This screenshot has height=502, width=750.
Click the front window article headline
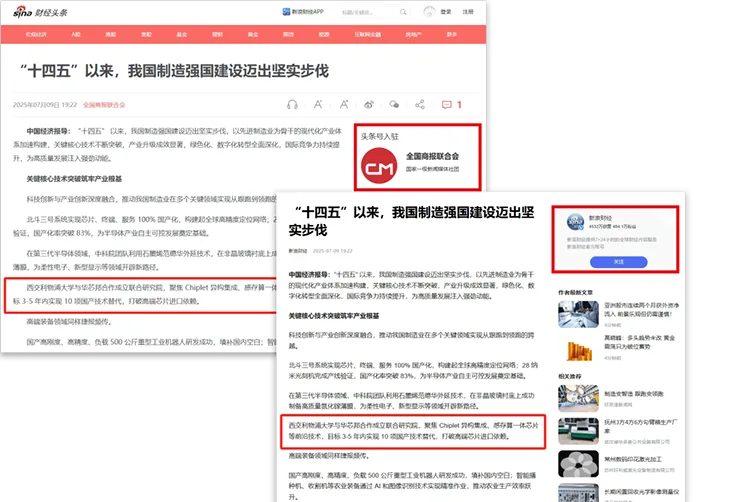point(411,221)
